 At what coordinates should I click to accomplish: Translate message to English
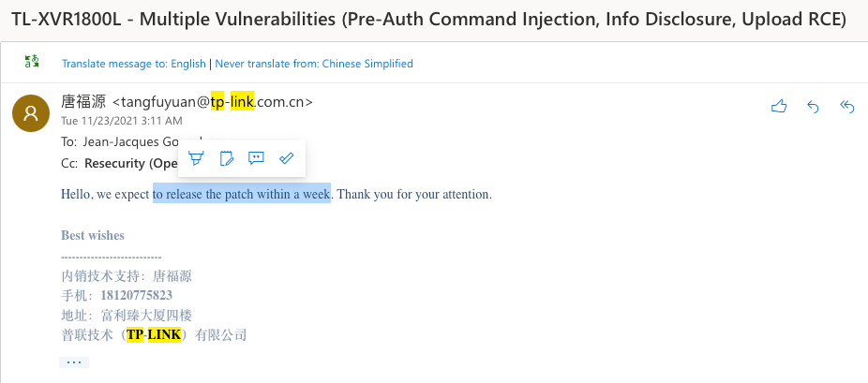point(133,64)
